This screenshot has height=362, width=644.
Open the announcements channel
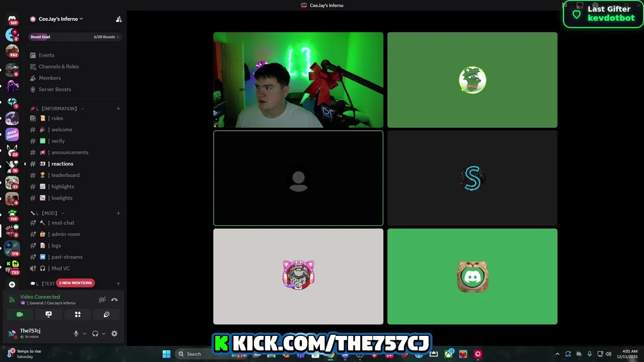pyautogui.click(x=74, y=152)
